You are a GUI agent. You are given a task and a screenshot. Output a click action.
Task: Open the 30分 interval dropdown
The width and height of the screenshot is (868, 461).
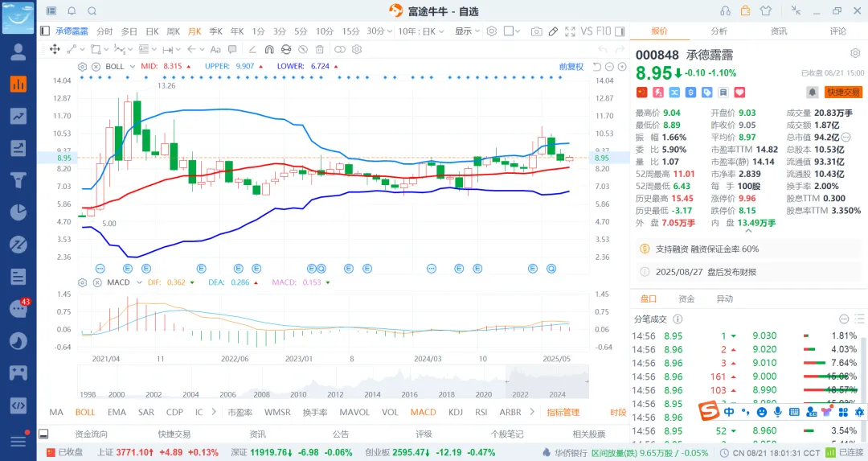(379, 31)
